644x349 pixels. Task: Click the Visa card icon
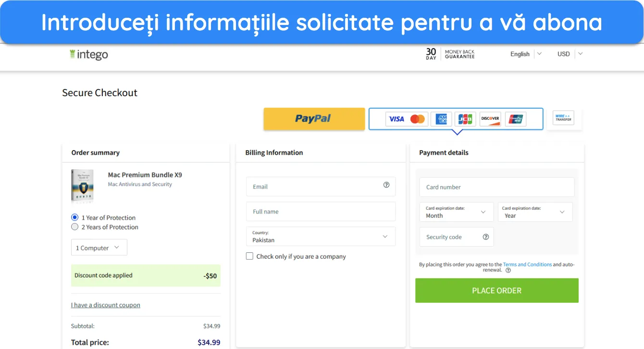click(396, 119)
